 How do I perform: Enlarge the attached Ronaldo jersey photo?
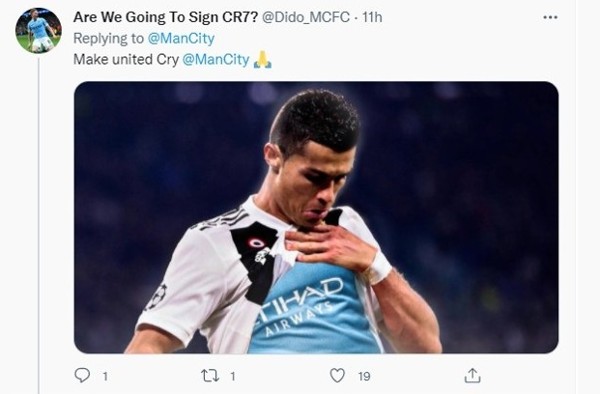316,217
